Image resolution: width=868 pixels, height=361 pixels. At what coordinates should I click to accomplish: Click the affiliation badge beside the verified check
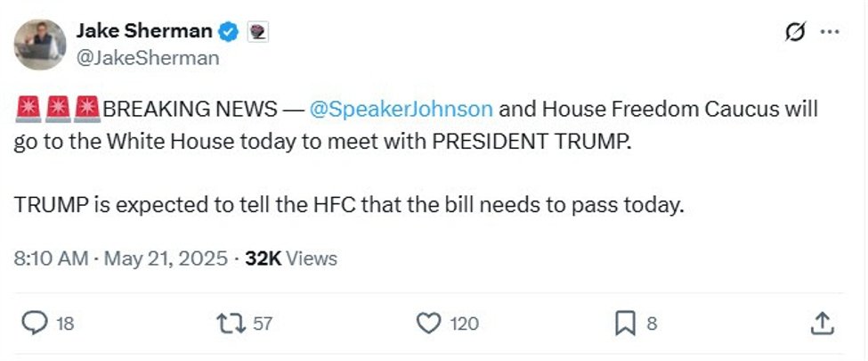[x=258, y=32]
